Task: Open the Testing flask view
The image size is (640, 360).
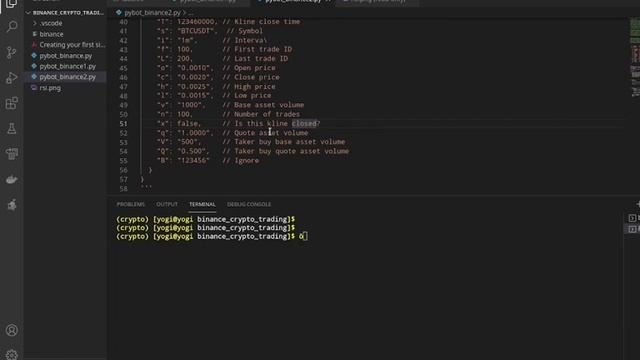Action: tap(11, 129)
